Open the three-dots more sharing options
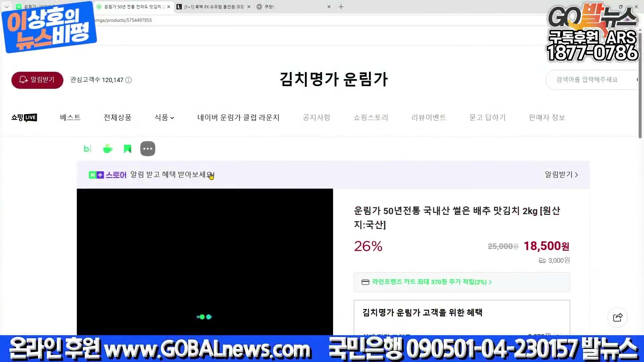Viewport: 644px width, 362px height. [x=148, y=149]
